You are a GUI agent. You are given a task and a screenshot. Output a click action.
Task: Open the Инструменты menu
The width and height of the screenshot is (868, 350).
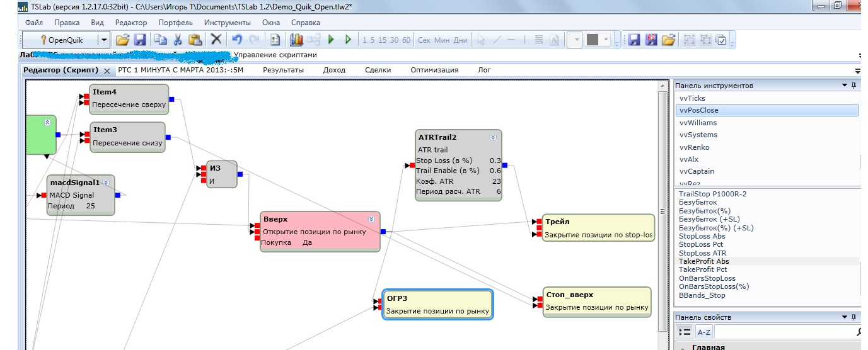click(x=227, y=23)
